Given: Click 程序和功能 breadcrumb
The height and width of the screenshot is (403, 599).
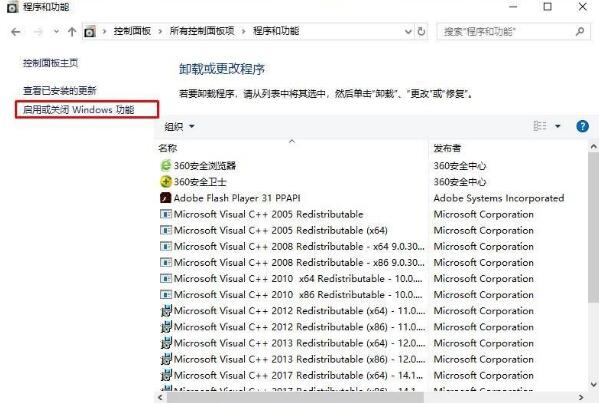Looking at the screenshot, I should tap(276, 31).
